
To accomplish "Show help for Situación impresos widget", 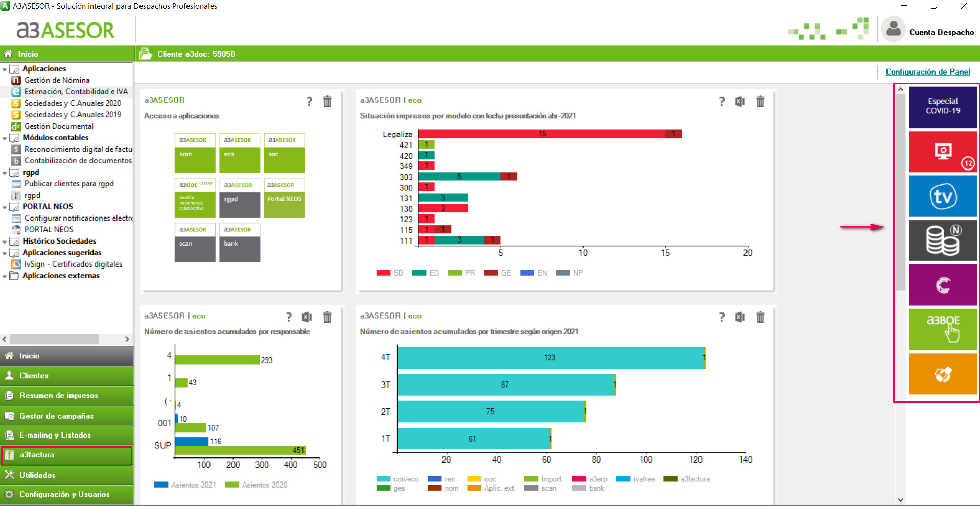I will tap(721, 102).
